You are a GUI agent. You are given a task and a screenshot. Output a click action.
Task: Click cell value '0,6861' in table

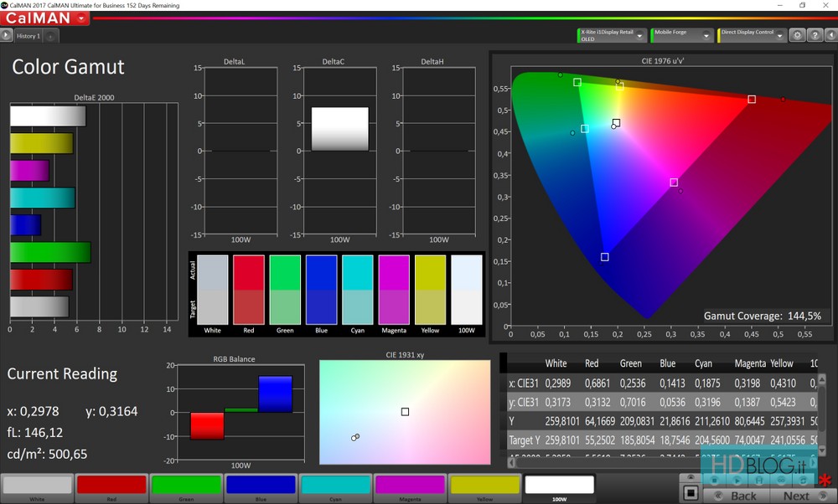[597, 383]
